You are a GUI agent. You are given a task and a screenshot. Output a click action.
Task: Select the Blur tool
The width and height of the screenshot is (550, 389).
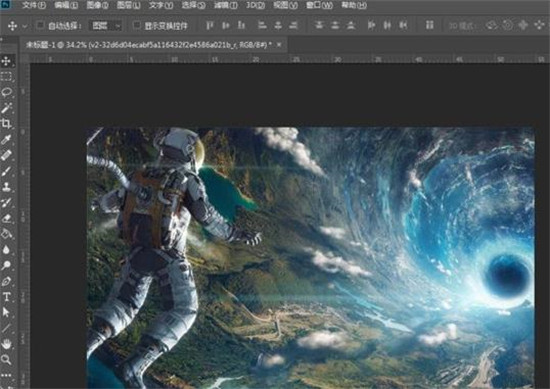point(6,250)
